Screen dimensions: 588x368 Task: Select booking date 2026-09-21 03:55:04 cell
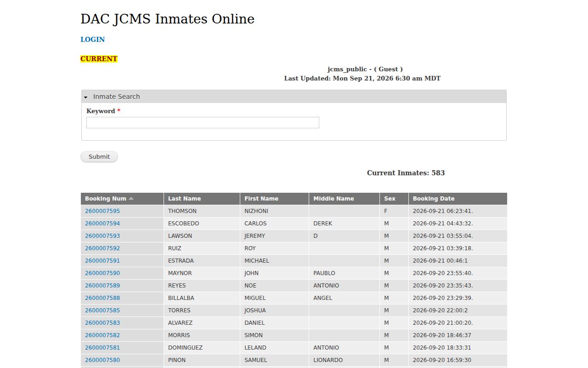pos(458,236)
